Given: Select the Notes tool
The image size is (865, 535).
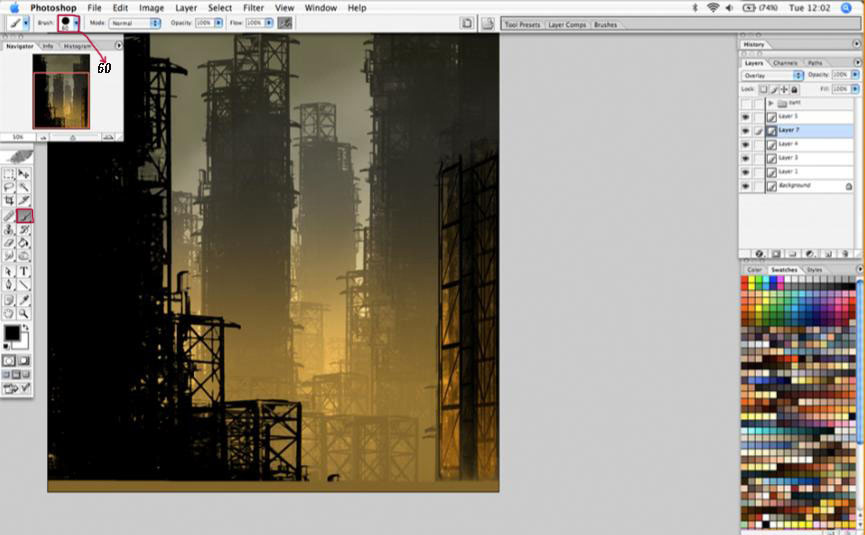Looking at the screenshot, I should pyautogui.click(x=9, y=299).
